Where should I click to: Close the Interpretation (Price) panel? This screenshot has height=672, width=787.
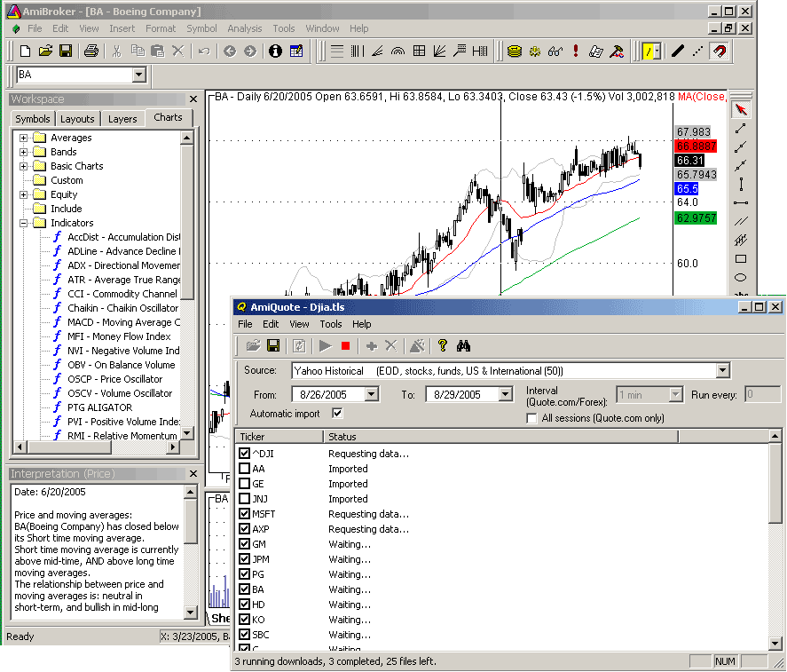[193, 474]
